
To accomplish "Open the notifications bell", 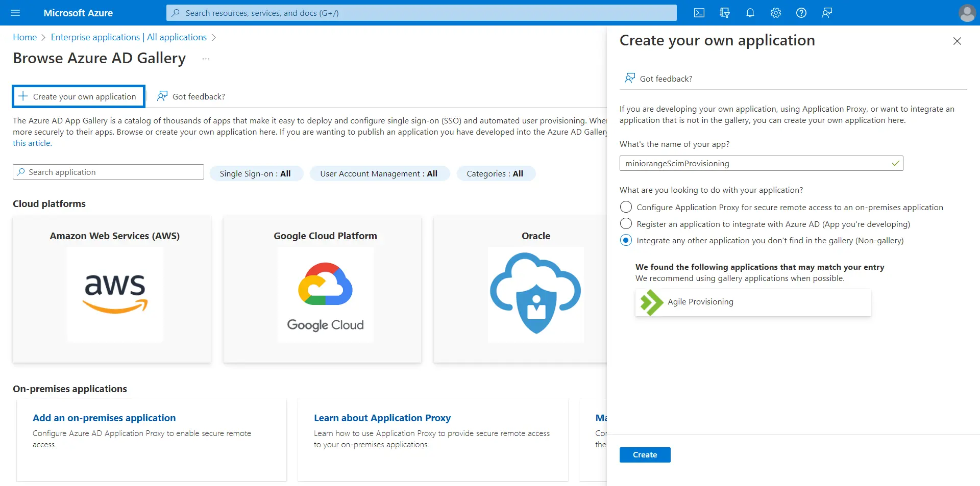I will [750, 13].
